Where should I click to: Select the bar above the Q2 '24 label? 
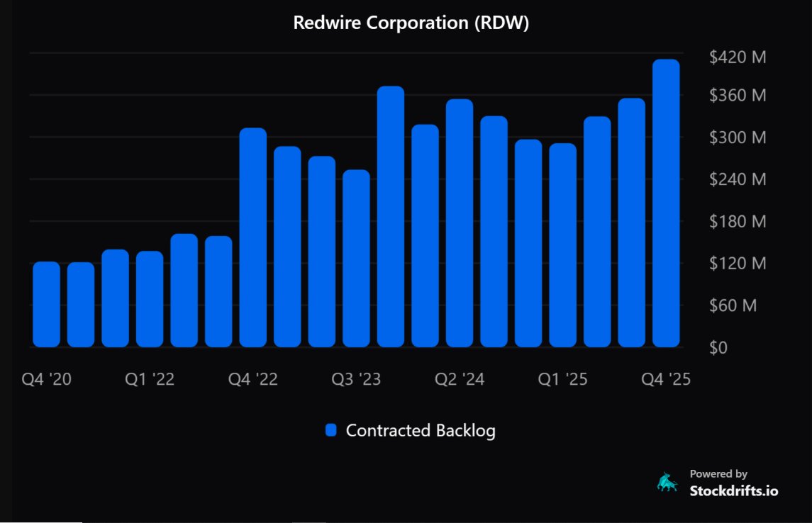(460, 223)
